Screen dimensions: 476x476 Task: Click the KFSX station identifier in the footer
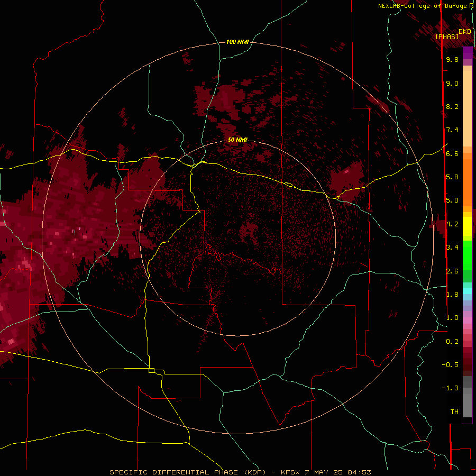tap(291, 472)
